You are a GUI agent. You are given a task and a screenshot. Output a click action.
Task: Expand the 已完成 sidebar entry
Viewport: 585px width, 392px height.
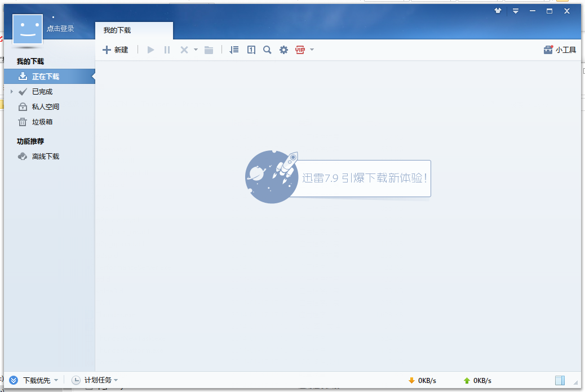point(12,91)
